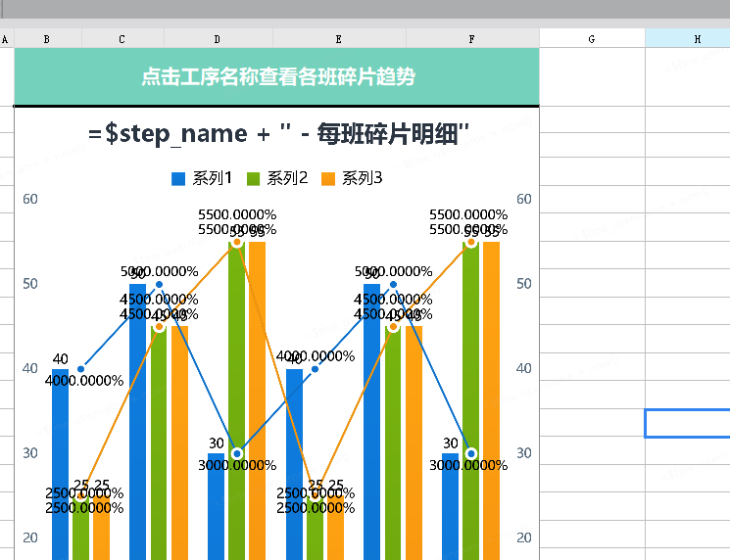Image resolution: width=730 pixels, height=560 pixels.
Task: Click the left axis label 50
Action: [30, 284]
